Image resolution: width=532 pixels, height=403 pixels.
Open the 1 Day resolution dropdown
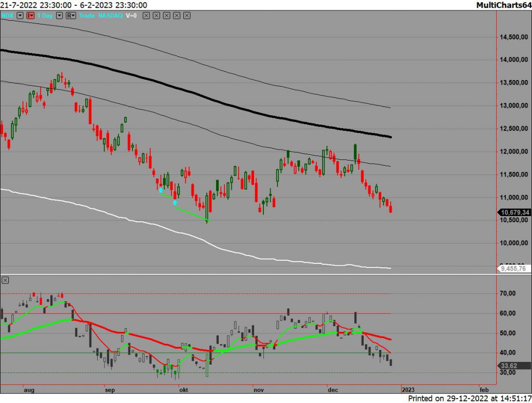click(59, 16)
